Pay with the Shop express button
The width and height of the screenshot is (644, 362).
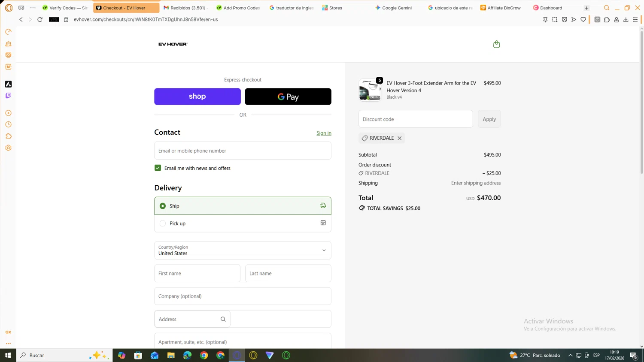[x=197, y=97]
